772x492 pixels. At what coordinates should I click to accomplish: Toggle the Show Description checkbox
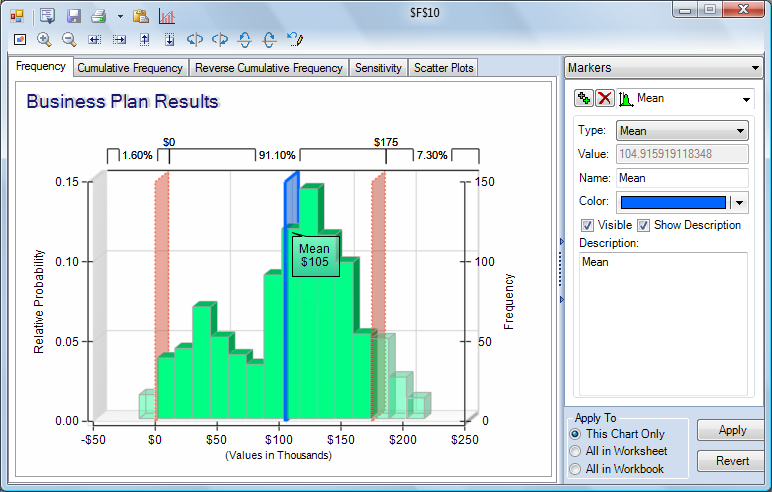point(644,225)
